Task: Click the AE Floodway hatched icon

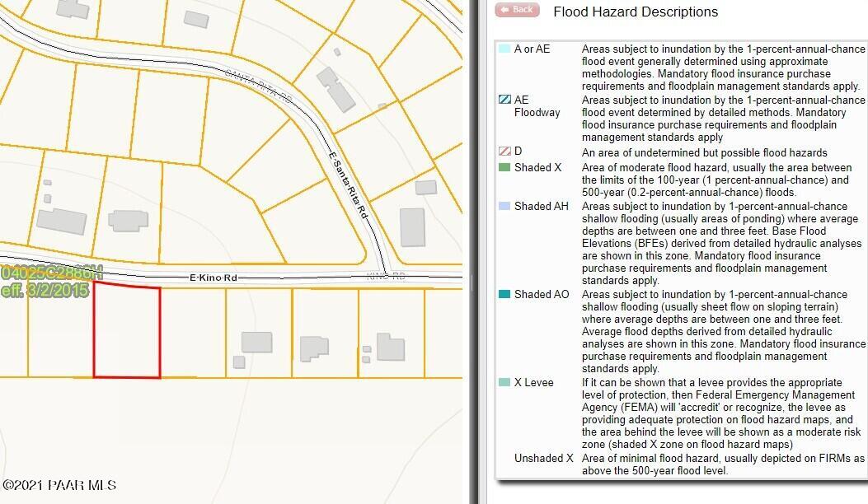Action: (x=504, y=100)
